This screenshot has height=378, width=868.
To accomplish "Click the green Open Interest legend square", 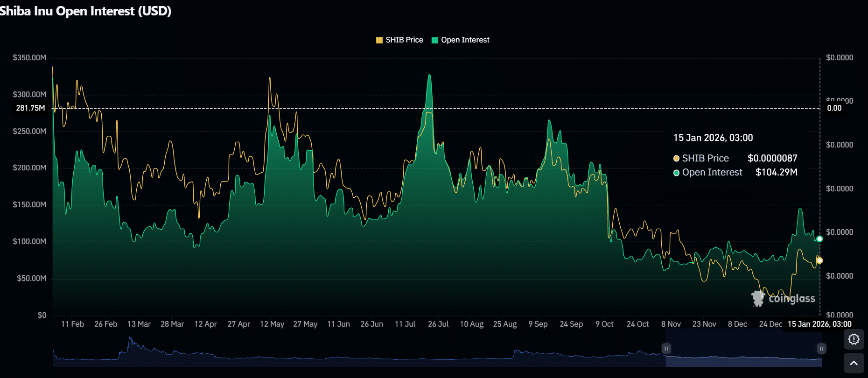I will point(435,40).
